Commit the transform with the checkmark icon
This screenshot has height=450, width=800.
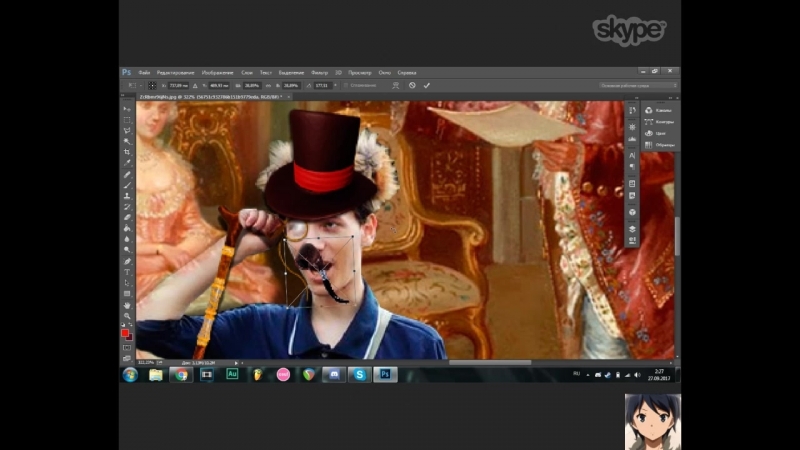pyautogui.click(x=427, y=86)
